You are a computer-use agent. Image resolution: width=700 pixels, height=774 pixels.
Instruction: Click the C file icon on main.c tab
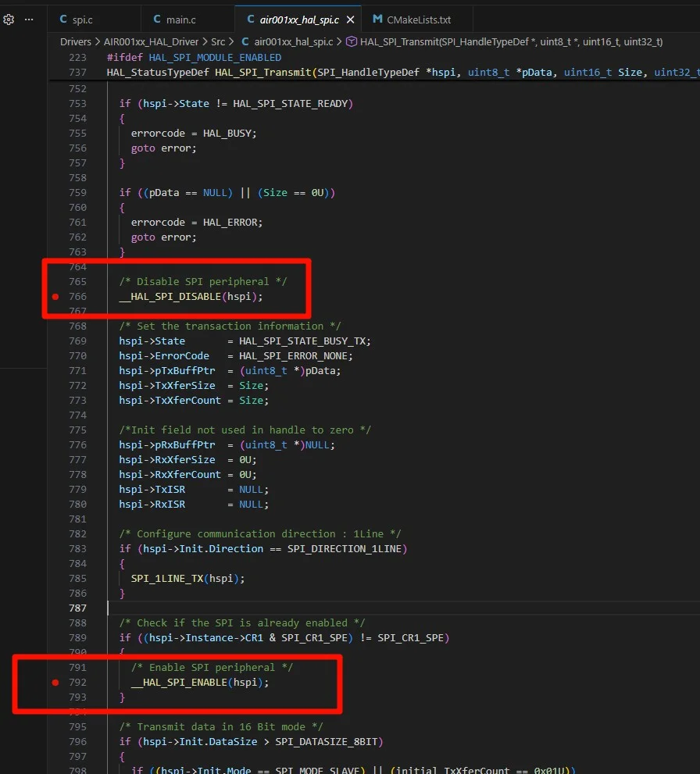(157, 20)
